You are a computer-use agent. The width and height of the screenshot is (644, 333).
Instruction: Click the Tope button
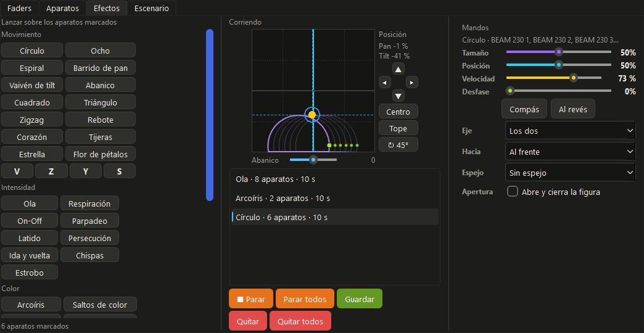point(398,128)
